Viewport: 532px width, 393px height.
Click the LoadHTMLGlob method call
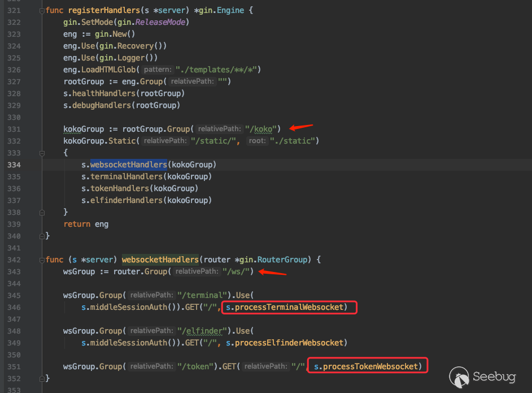pyautogui.click(x=108, y=70)
